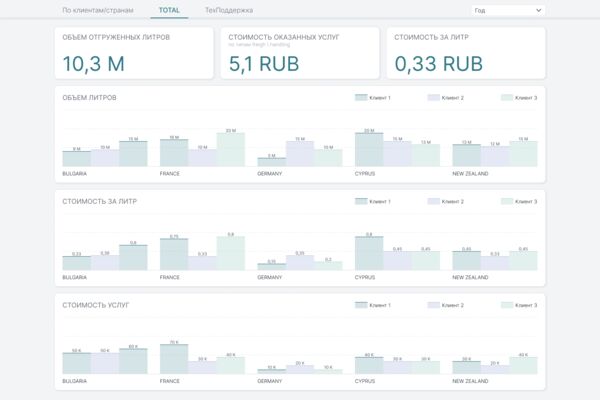Click BULGARIA label under Объем литров chart
This screenshot has width=600, height=400.
[x=75, y=174]
